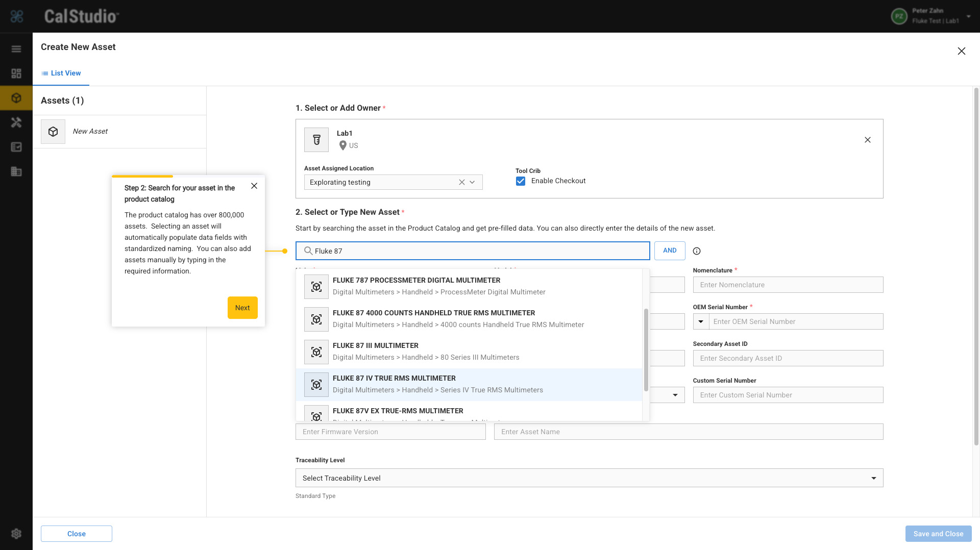Clear the Explorating testing location value
The height and width of the screenshot is (550, 980).
coord(461,182)
